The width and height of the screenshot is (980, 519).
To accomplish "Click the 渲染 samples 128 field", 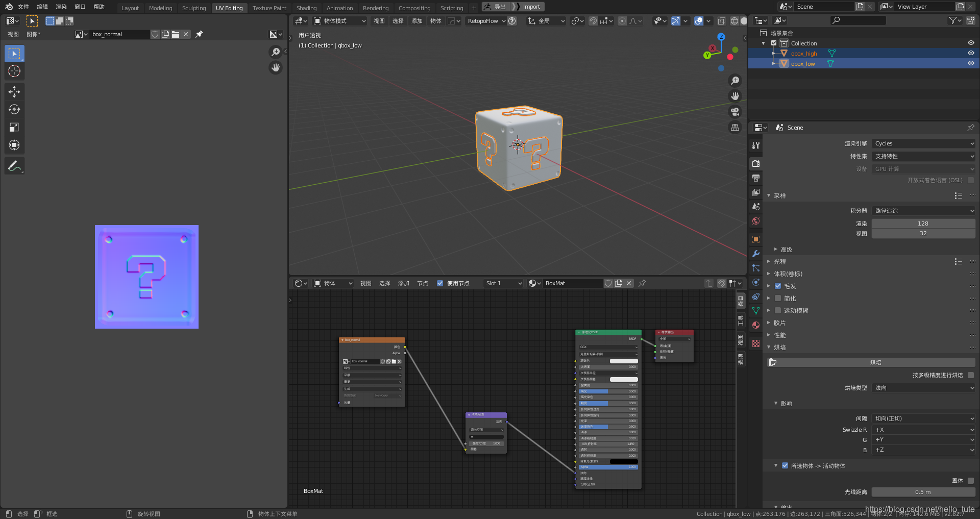I will (x=923, y=224).
